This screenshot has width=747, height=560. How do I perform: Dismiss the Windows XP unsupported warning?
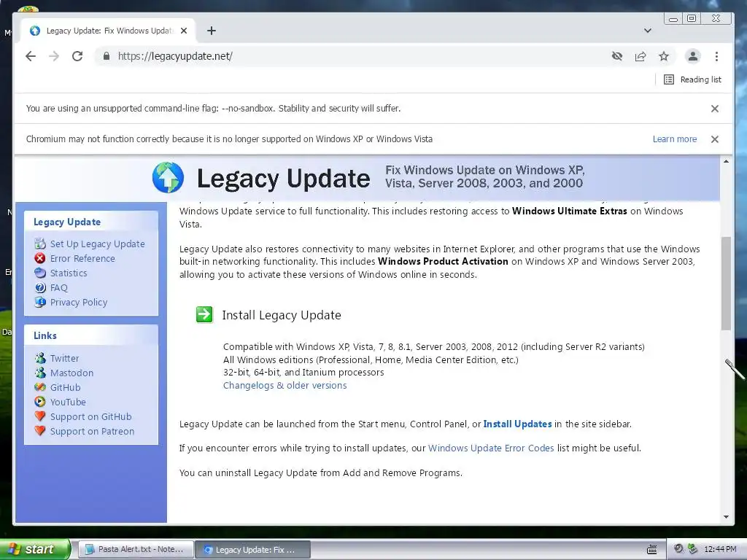(x=715, y=139)
